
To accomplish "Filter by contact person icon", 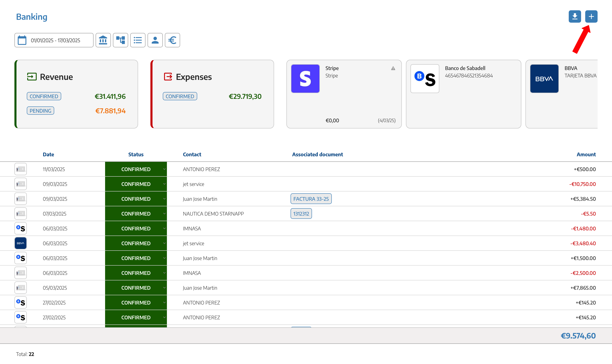I will [155, 40].
